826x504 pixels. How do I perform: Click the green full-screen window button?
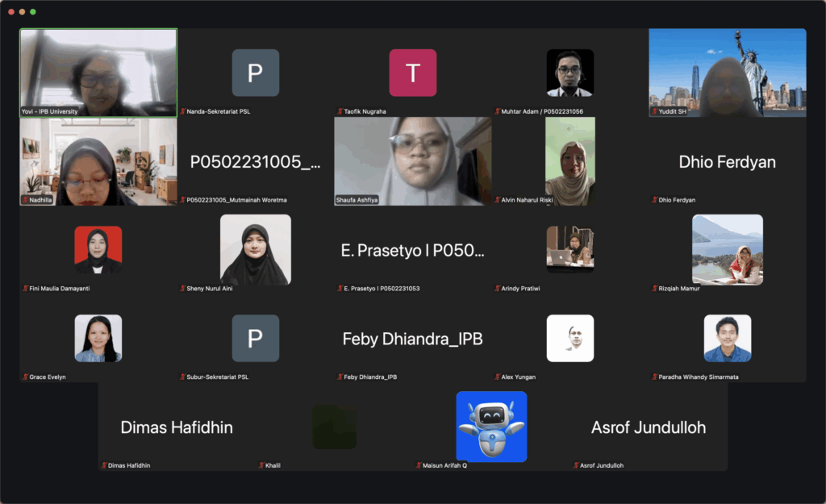(33, 12)
